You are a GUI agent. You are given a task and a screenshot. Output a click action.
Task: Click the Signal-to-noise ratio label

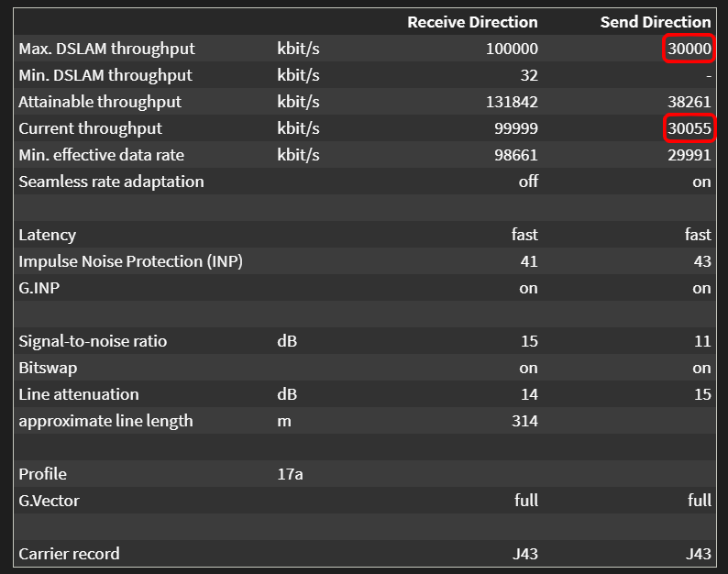[x=93, y=341]
